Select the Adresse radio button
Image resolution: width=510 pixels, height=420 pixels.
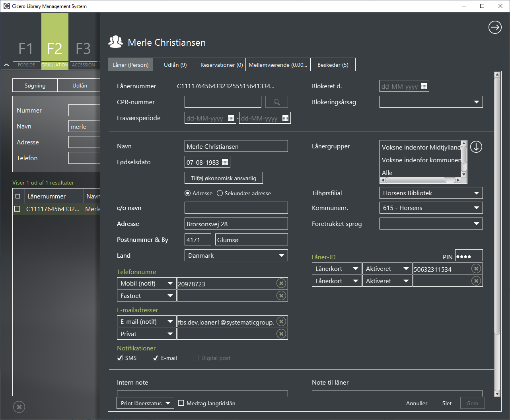point(188,193)
